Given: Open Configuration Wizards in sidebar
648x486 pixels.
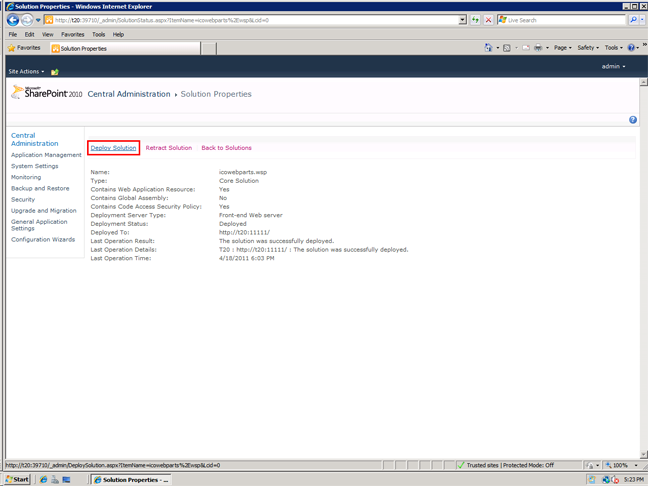Looking at the screenshot, I should (x=43, y=240).
